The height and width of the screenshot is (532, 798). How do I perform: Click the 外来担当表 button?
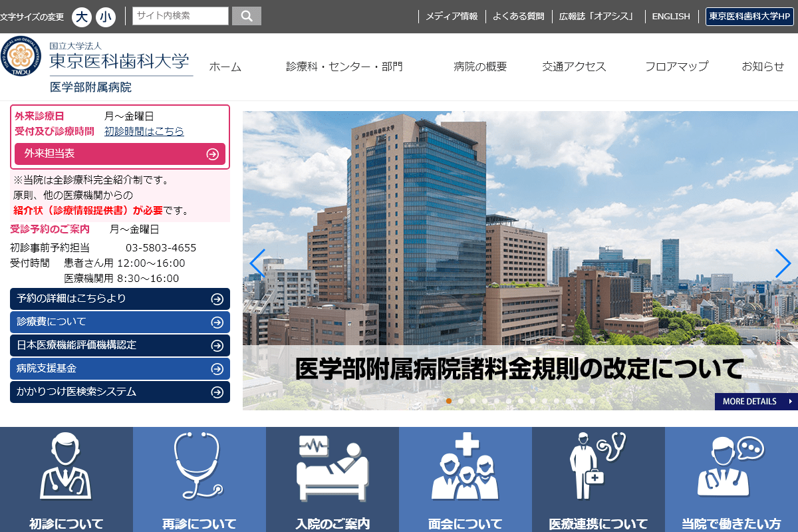coord(120,154)
